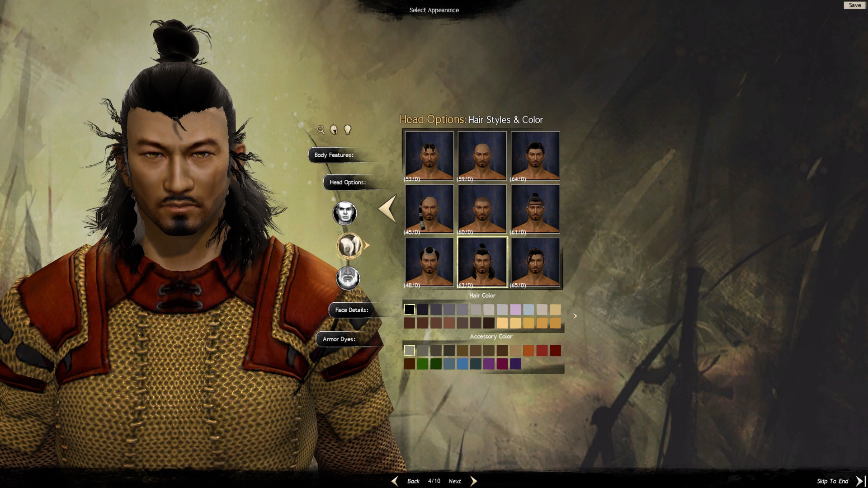This screenshot has width=868, height=488.
Task: Select the black hair color swatch
Action: (x=410, y=308)
